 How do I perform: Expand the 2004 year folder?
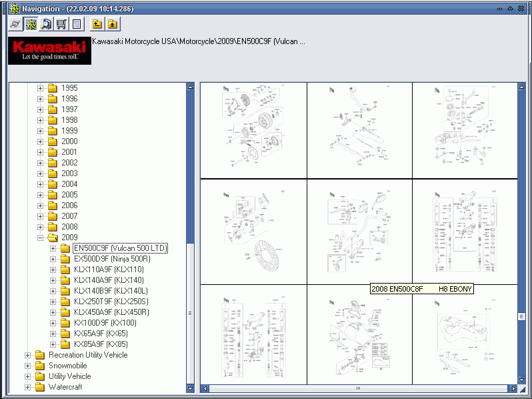click(40, 184)
